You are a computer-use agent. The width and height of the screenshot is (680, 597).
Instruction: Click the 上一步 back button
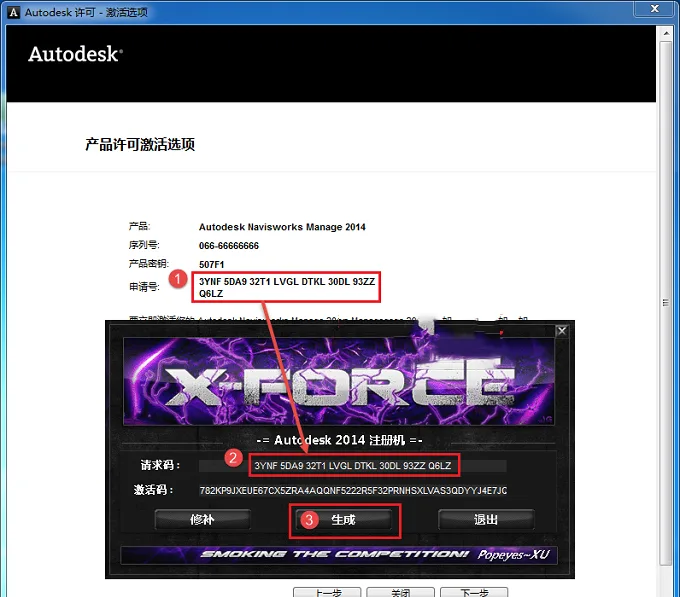pyautogui.click(x=327, y=592)
